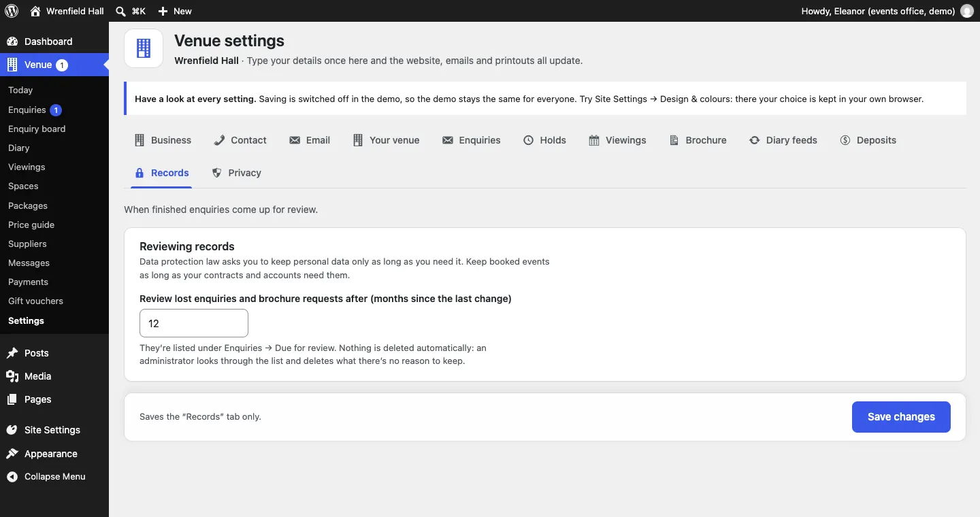Switch to the Business tab

point(163,140)
